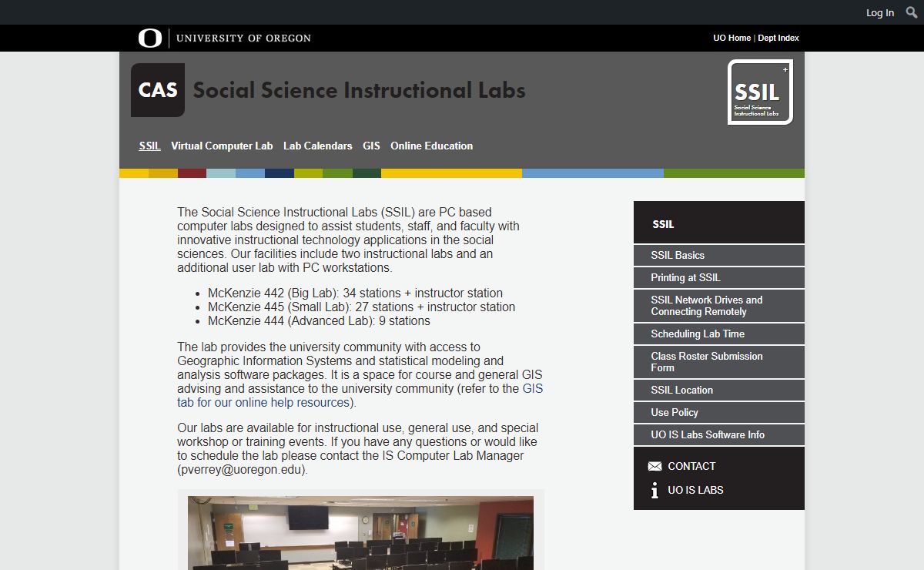Open SSIL Network Drives and Connecting Remotely
The width and height of the screenshot is (924, 570).
(706, 306)
